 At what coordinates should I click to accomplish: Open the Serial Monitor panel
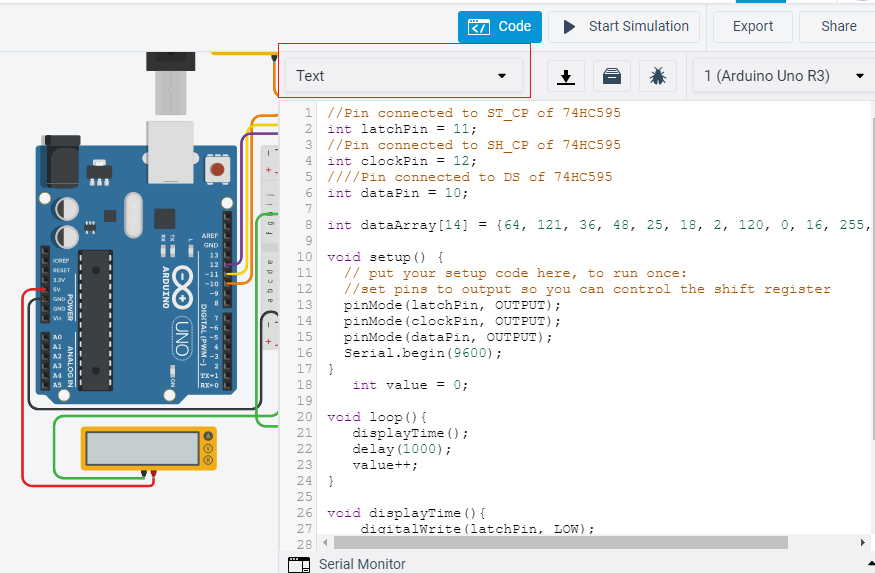pyautogui.click(x=362, y=564)
